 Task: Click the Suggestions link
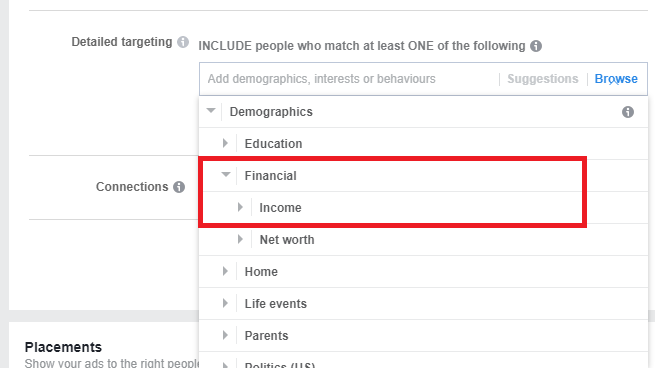click(543, 79)
